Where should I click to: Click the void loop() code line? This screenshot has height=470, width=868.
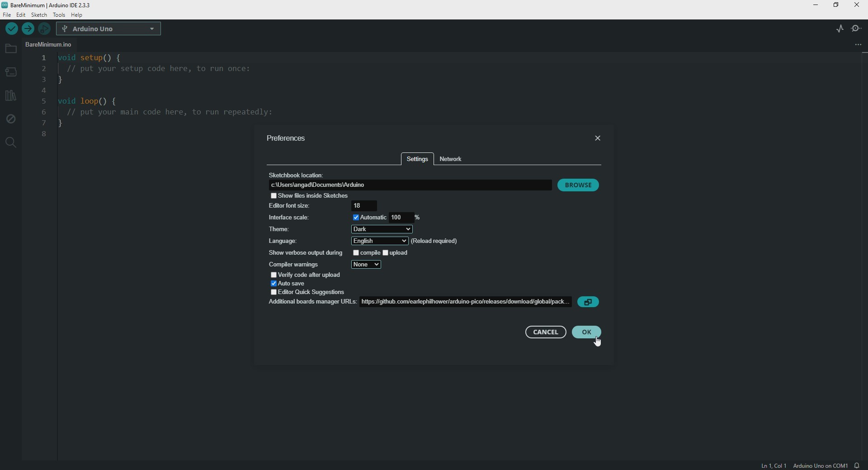88,102
